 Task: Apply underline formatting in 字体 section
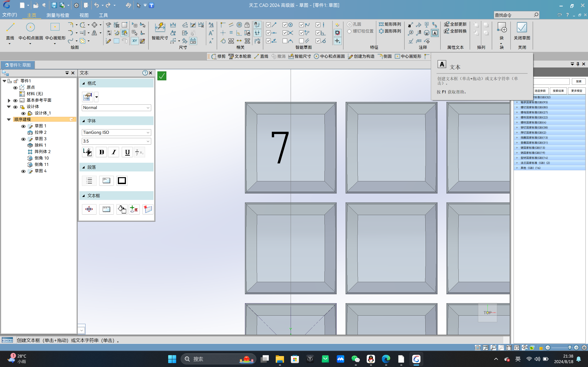pos(127,152)
